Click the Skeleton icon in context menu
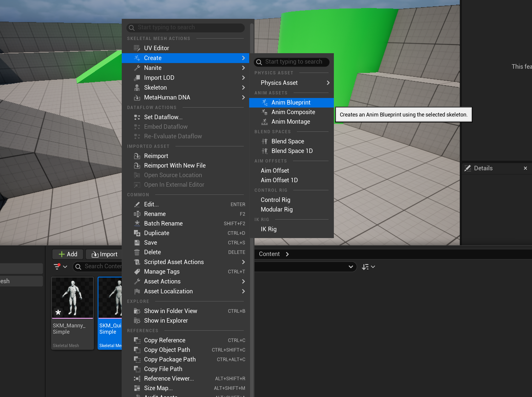 (x=137, y=88)
